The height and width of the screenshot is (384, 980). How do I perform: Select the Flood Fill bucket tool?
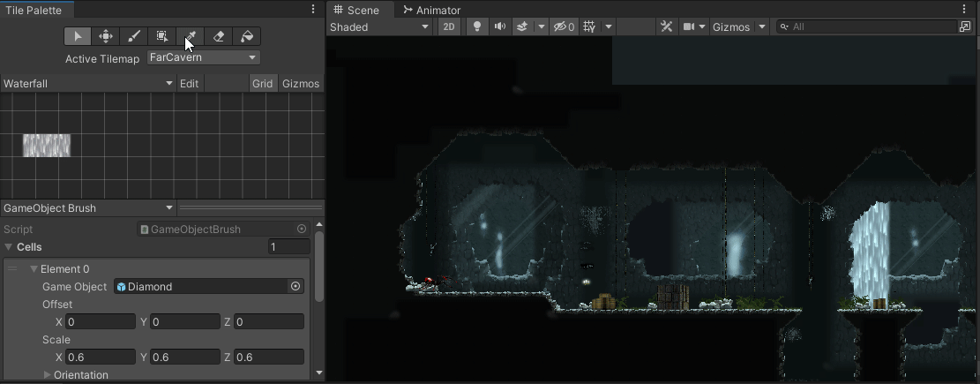tap(247, 36)
